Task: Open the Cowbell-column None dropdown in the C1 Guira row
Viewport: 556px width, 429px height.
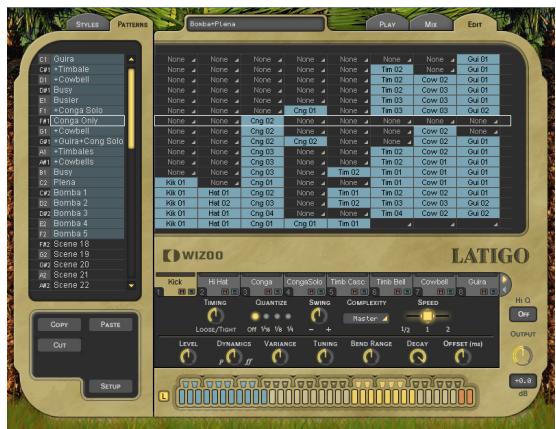Action: click(x=435, y=60)
